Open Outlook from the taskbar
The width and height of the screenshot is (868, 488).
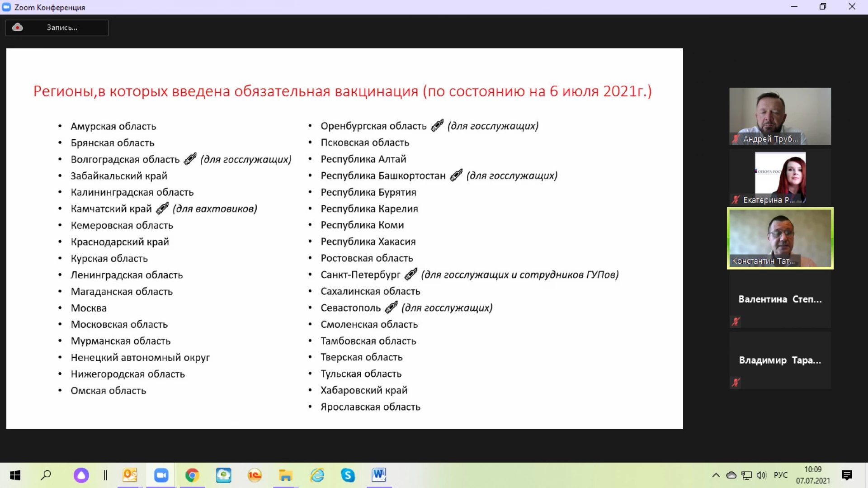point(130,475)
